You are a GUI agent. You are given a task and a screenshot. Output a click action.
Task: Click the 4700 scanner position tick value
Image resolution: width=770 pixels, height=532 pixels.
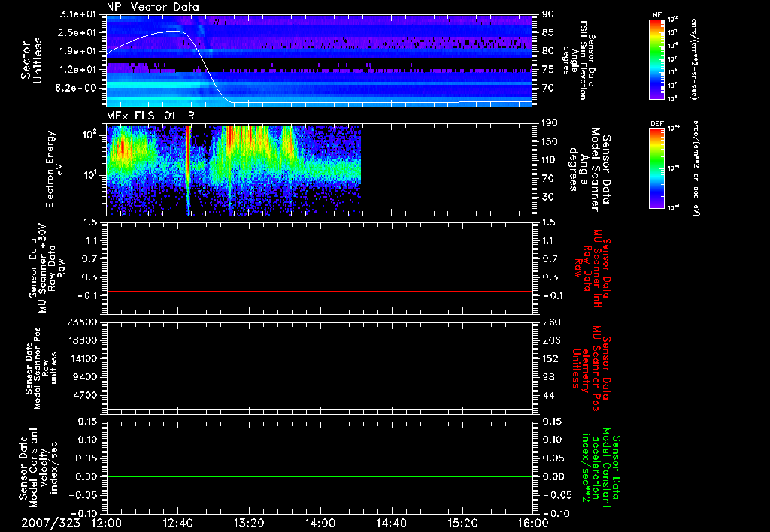pyautogui.click(x=85, y=395)
